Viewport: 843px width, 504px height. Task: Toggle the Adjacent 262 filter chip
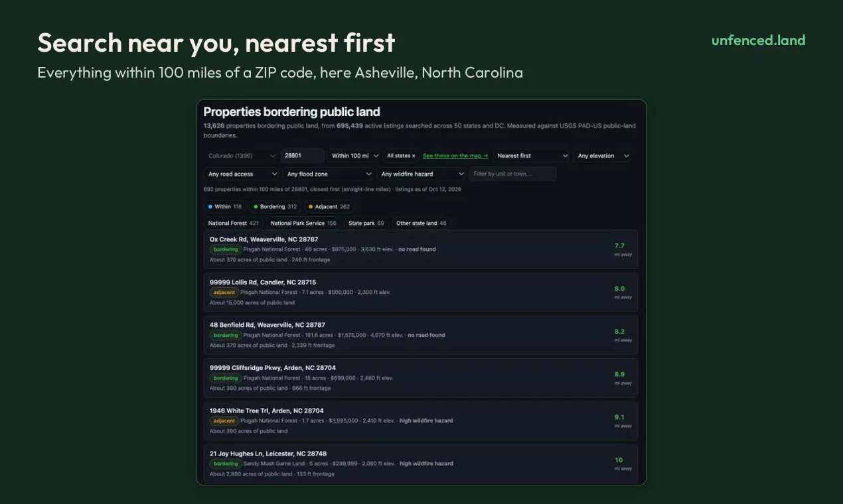[329, 207]
